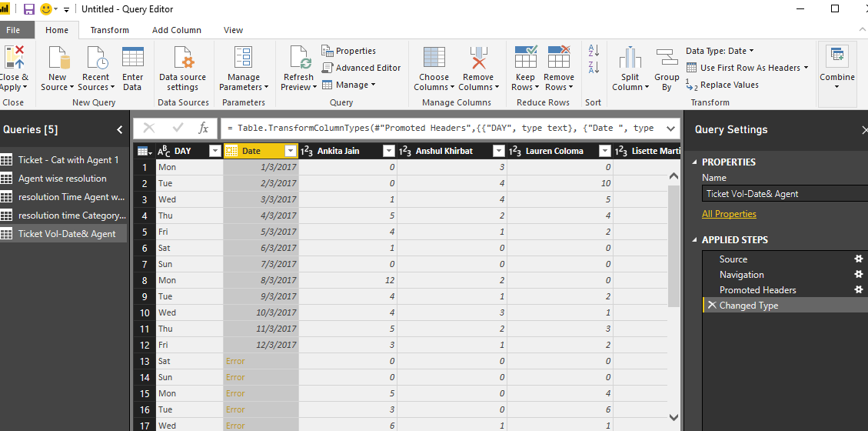
Task: Open Source step settings gear
Action: pos(859,259)
